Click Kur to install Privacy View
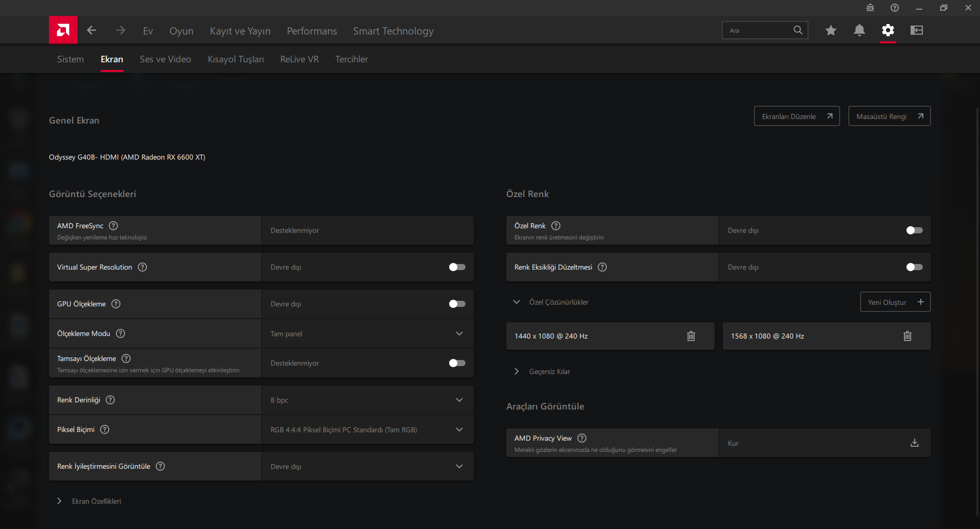 point(733,443)
